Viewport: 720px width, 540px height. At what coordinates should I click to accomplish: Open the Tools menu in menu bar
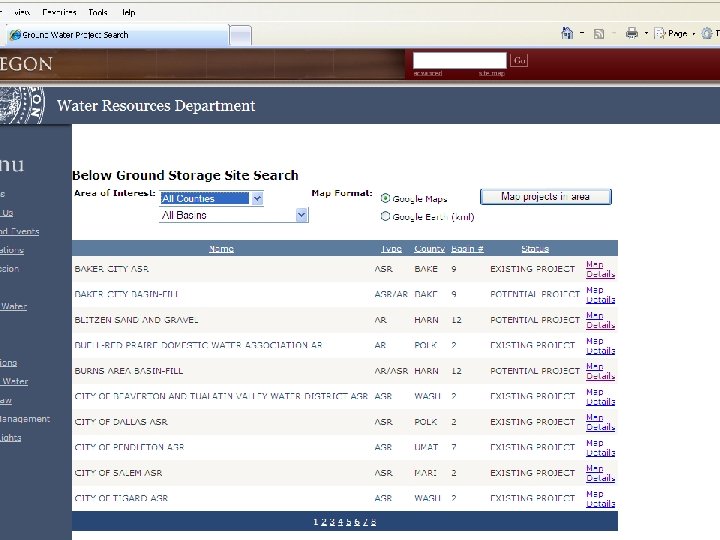point(98,12)
